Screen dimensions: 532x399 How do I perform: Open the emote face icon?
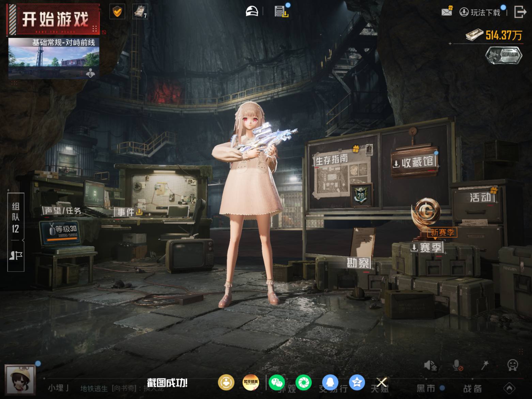point(513,365)
